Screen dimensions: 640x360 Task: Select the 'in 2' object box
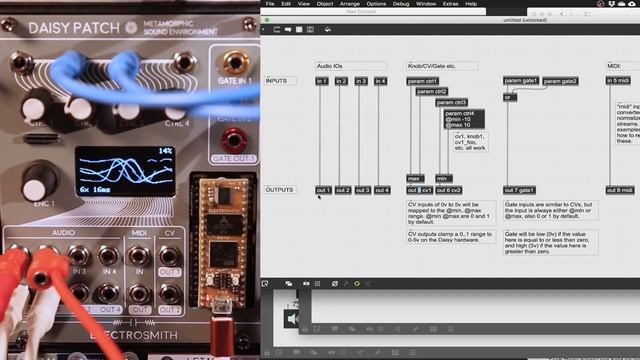point(341,81)
